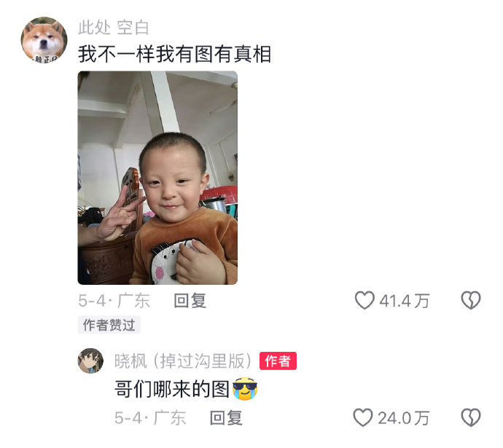
Task: Reply to 此处 空白's comment
Action: [x=190, y=301]
